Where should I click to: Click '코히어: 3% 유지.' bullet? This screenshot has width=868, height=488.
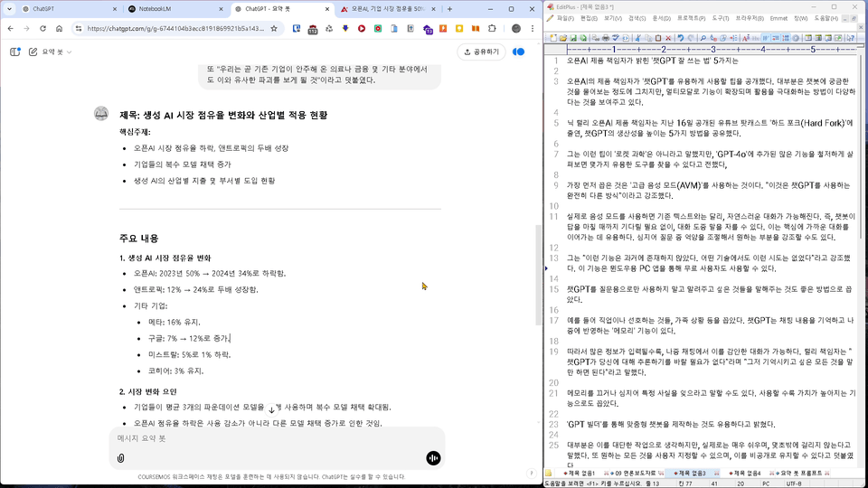175,371
